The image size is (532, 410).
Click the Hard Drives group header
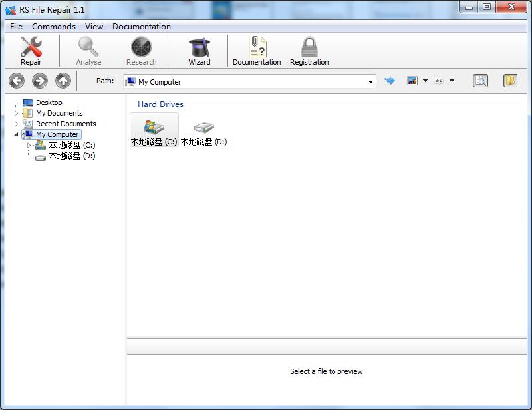pos(160,104)
